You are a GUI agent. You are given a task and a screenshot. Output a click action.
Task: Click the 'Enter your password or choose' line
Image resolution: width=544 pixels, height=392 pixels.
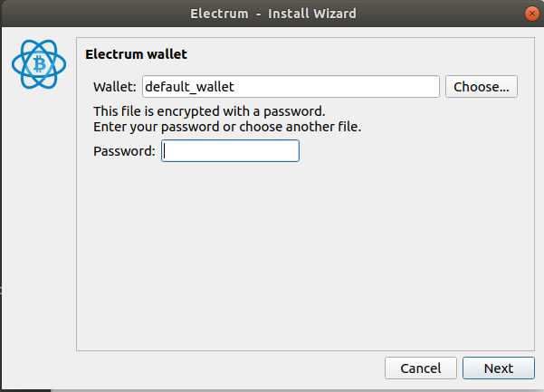227,127
